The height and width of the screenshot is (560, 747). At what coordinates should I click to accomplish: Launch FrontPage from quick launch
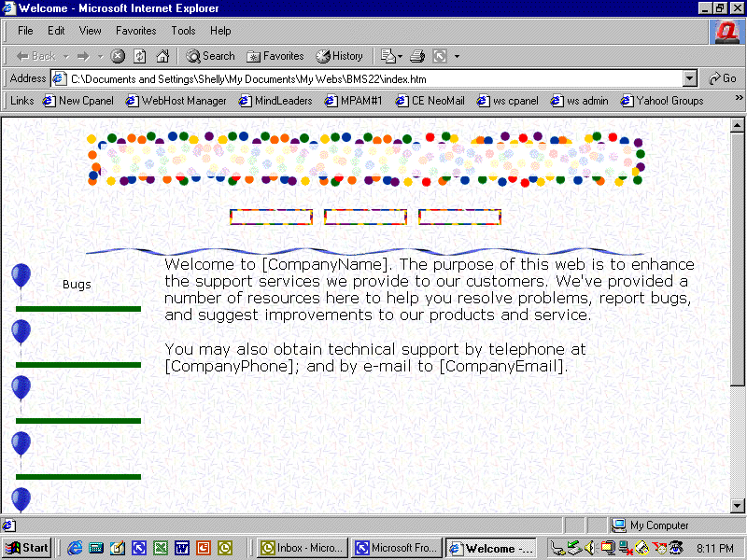[138, 548]
